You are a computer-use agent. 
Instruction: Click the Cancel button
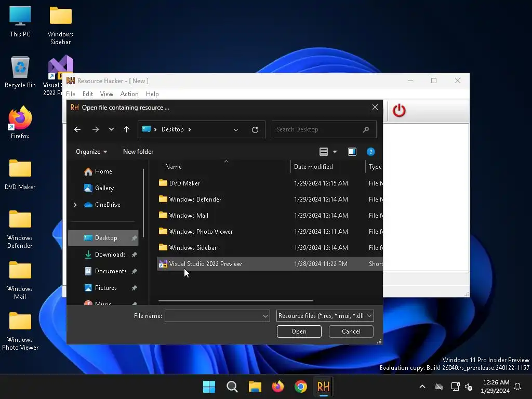[351, 331]
